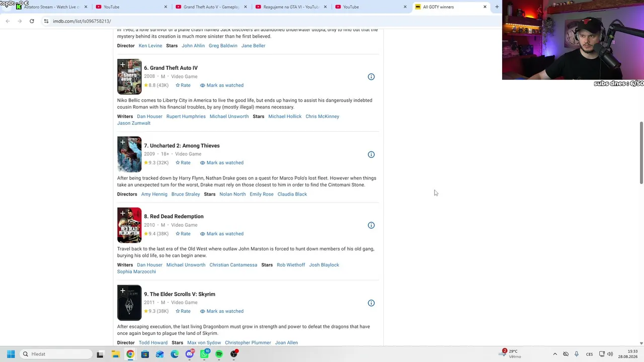Viewport: 644px width, 362px height.
Task: Open Uncharted 2: Among Thieves title link
Action: pos(182,146)
